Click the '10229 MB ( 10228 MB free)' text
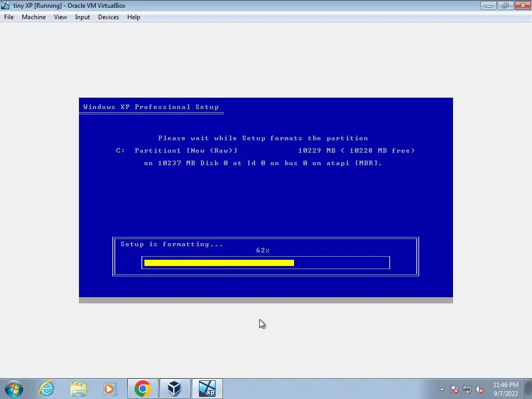 356,150
